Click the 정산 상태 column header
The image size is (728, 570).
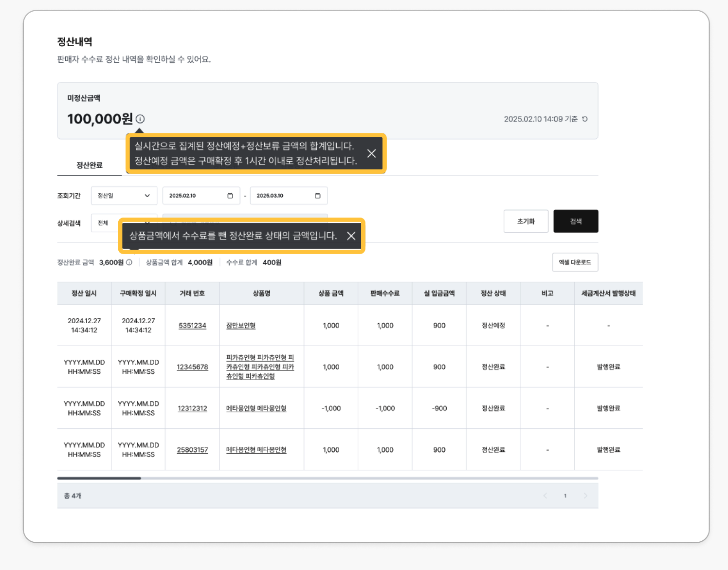point(493,294)
